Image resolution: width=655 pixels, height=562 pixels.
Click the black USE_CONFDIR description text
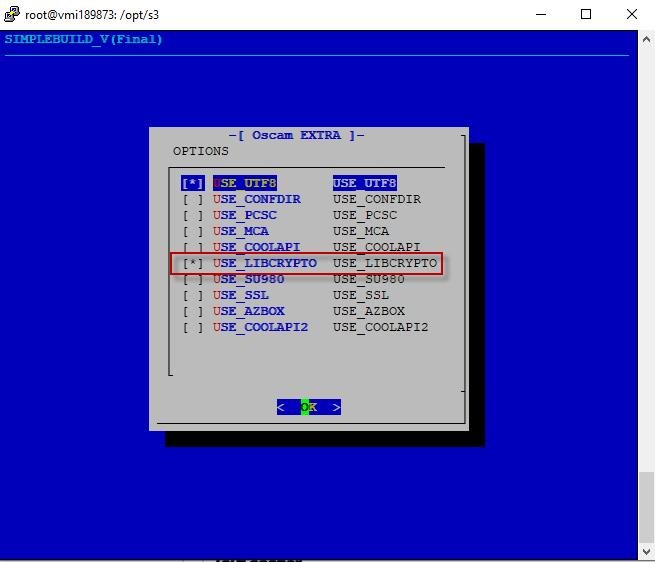(x=377, y=199)
